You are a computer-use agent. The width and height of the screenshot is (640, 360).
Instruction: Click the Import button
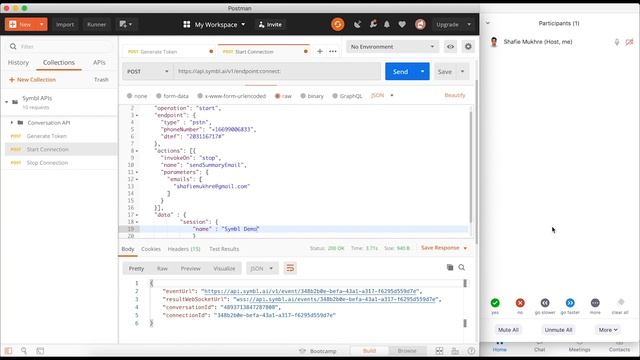(65, 24)
